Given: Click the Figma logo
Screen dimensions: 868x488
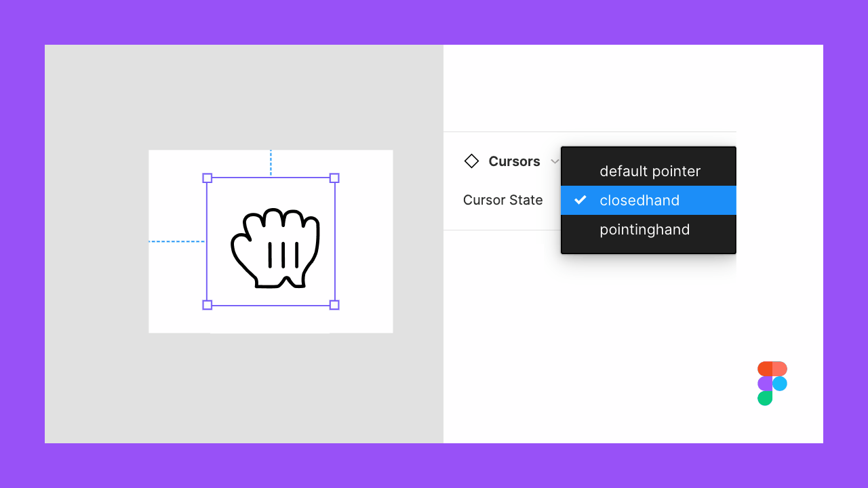Looking at the screenshot, I should 772,384.
